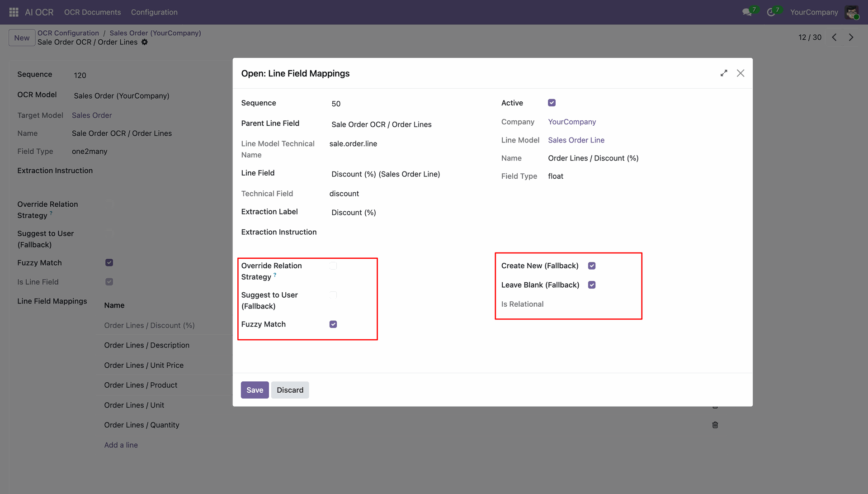Viewport: 868px width, 494px height.
Task: Open Override Relation Strategy help in background form
Action: pos(51,213)
